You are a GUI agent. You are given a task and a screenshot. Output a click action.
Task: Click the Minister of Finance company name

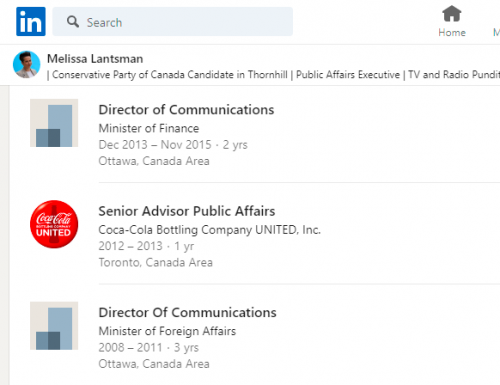tap(149, 128)
